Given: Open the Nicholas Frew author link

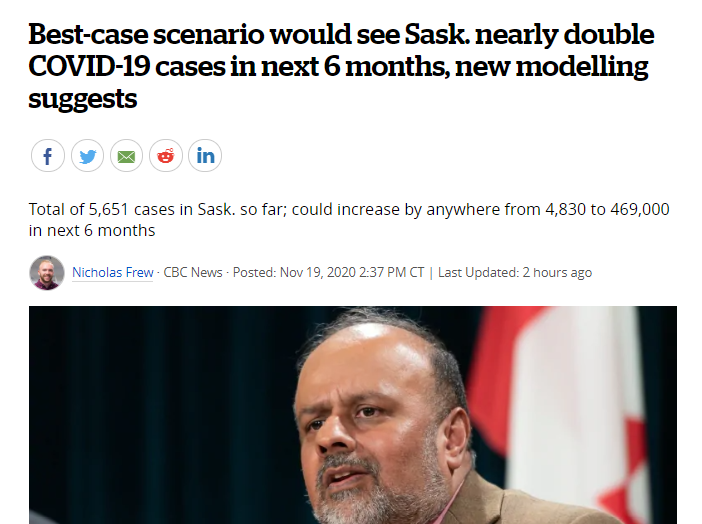Looking at the screenshot, I should point(113,272).
